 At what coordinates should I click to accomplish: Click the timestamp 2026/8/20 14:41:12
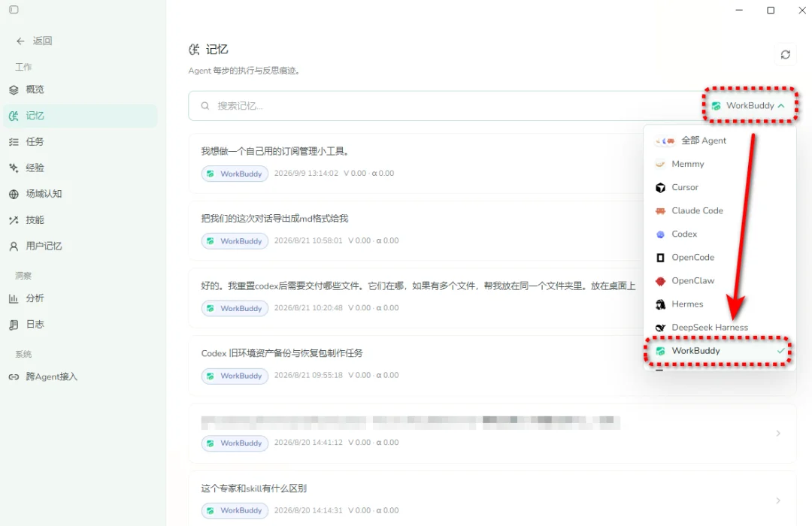click(308, 443)
